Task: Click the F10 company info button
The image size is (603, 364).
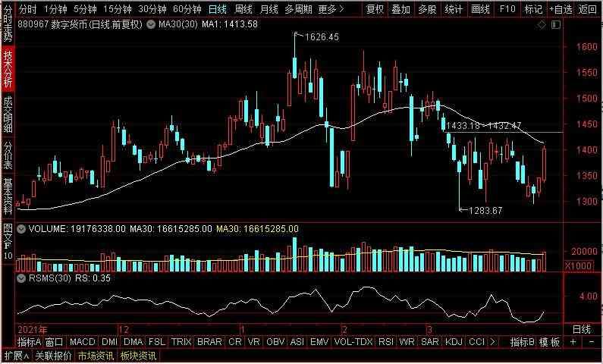Action: tap(506, 9)
